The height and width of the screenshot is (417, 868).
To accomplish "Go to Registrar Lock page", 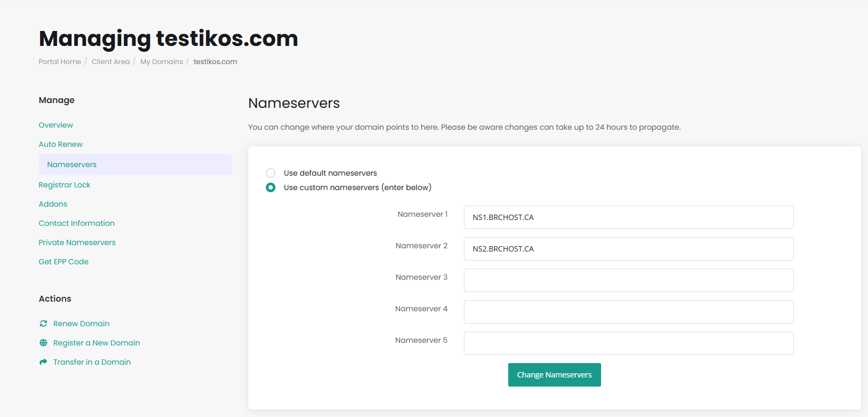I will point(64,185).
